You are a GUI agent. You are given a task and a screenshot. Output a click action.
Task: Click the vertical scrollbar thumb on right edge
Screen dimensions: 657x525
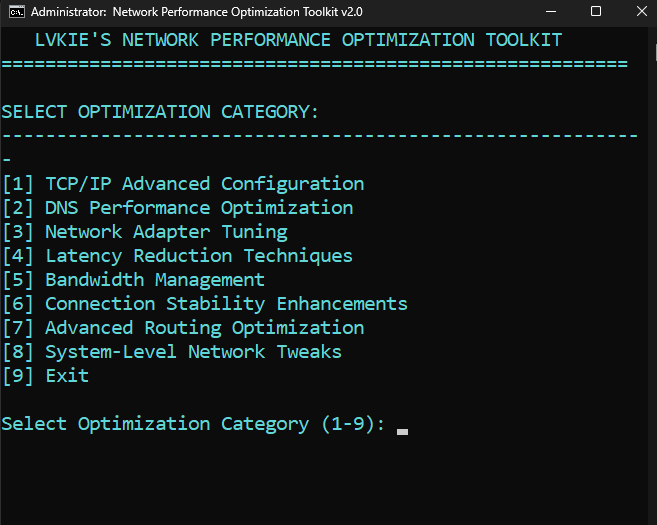pyautogui.click(x=655, y=52)
